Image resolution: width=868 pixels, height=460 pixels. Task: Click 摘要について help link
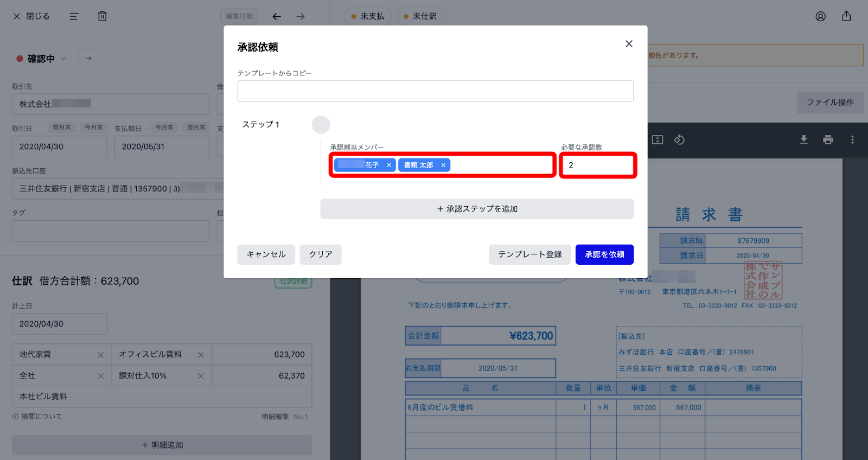37,417
